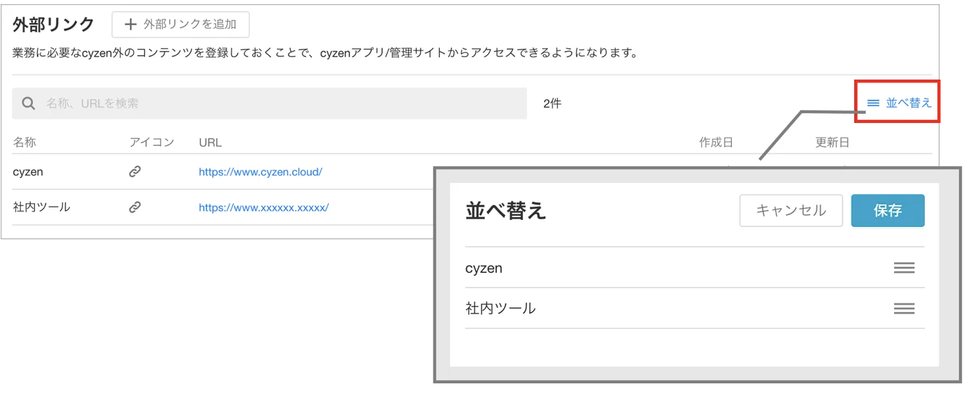This screenshot has height=412, width=980.
Task: Click the drag handle for 社内ツール
Action: point(904,308)
